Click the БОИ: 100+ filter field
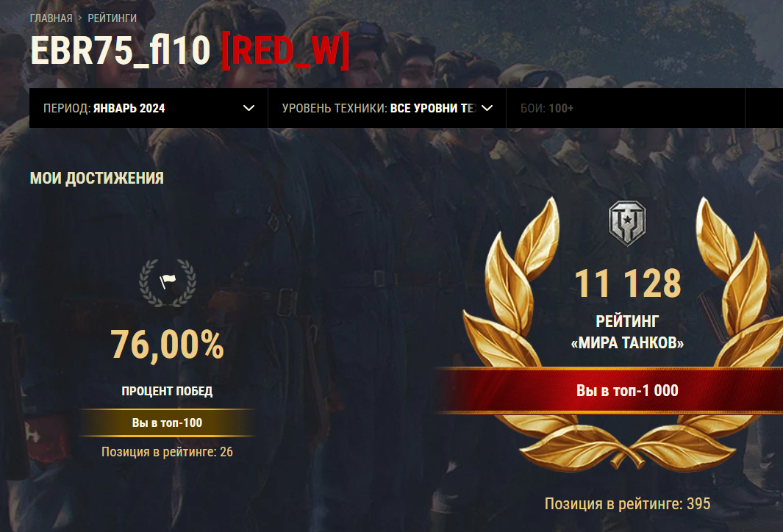Image resolution: width=783 pixels, height=532 pixels. (625, 108)
